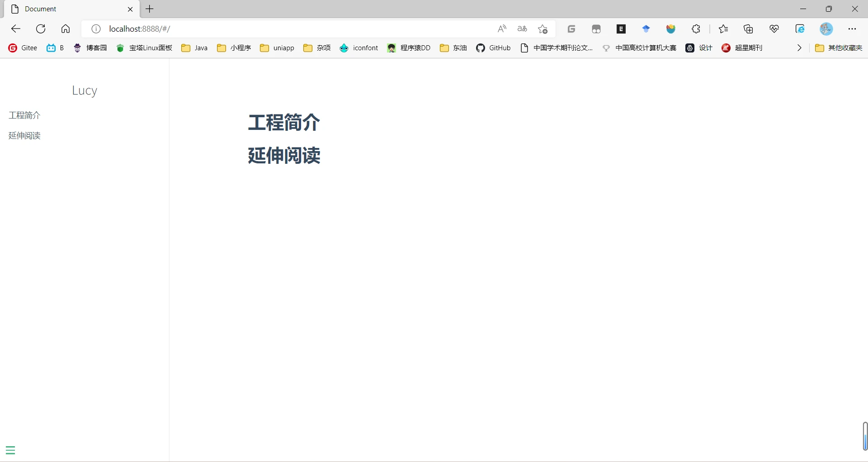Click the 延伸阅读 heading in content
The height and width of the screenshot is (462, 868).
tap(284, 155)
